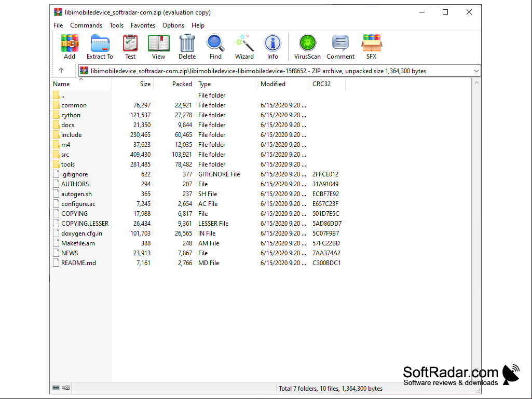This screenshot has height=399, width=532.
Task: Expand the archive path dropdown
Action: tap(476, 71)
